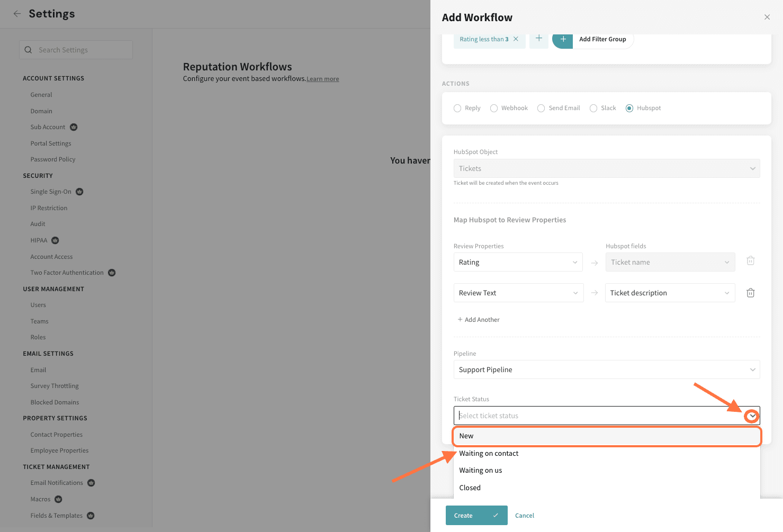Click the premium badge next to HIPAA
783x532 pixels.
[x=55, y=240]
